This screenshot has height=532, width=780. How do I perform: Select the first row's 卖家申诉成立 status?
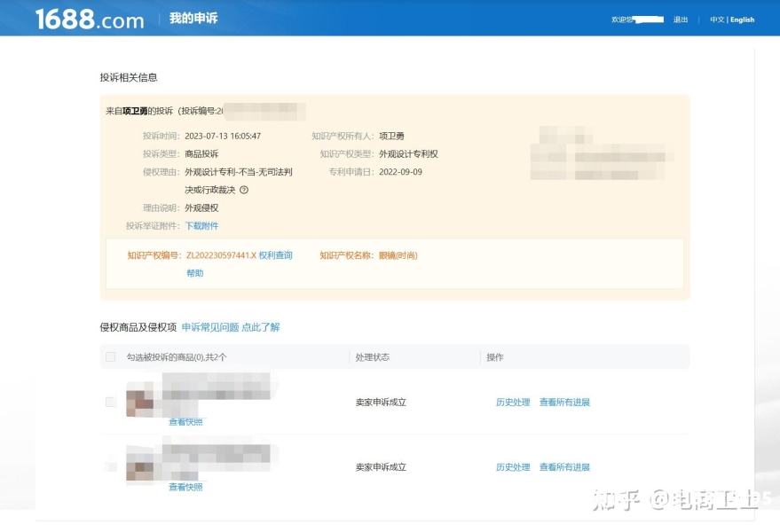pyautogui.click(x=381, y=403)
